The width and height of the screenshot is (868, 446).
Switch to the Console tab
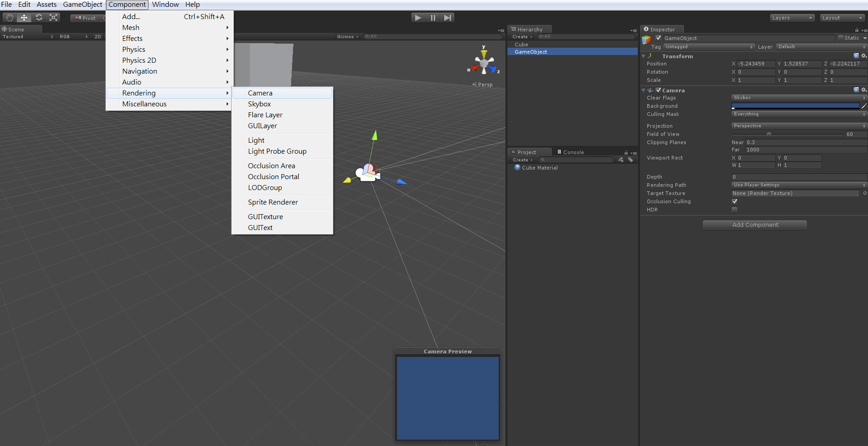(x=573, y=152)
